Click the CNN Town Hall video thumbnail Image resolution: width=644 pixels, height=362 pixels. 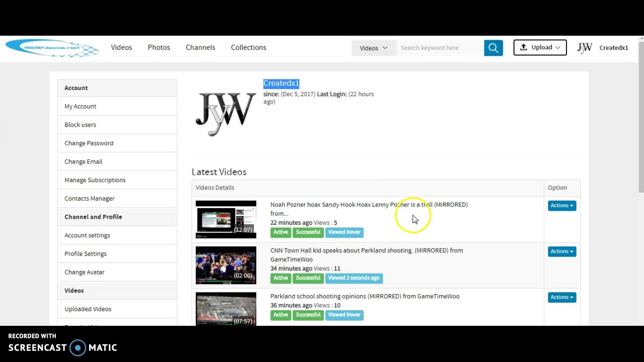[x=226, y=265]
